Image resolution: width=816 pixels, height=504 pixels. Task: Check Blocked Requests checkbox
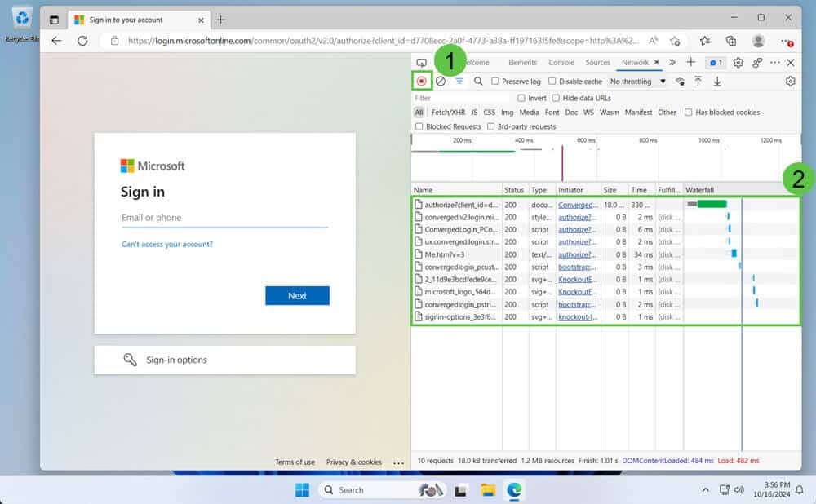point(419,126)
